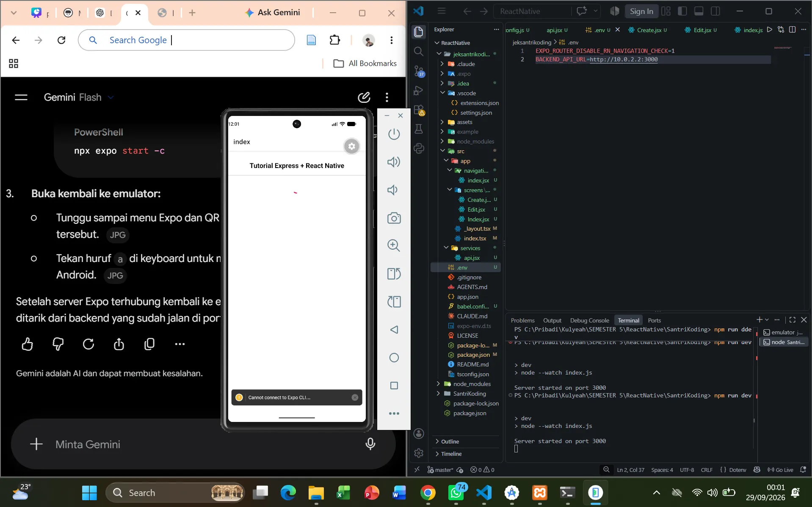Click emulator overview square button
Viewport: 812px width, 507px height.
pos(394,386)
